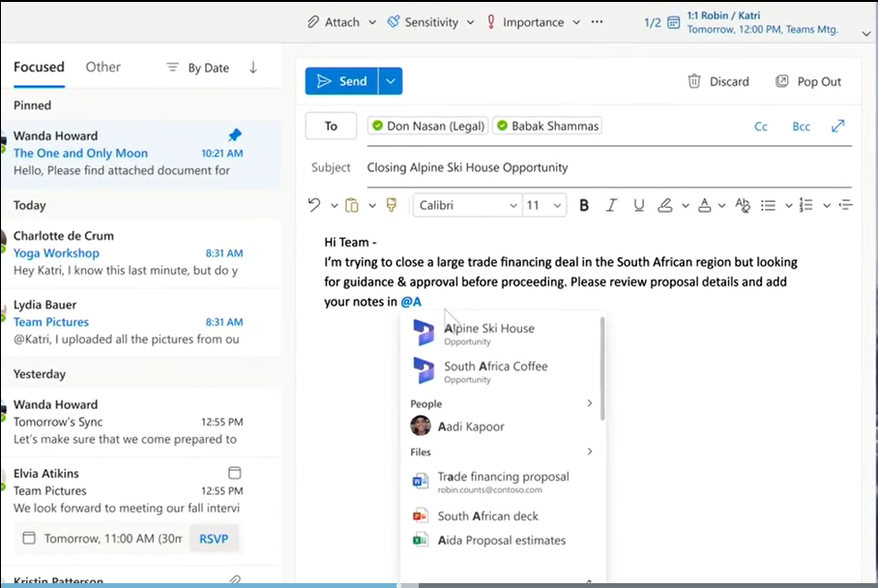Viewport: 878px width, 588px height.
Task: Open the font size 11 dropdown
Action: coord(543,206)
